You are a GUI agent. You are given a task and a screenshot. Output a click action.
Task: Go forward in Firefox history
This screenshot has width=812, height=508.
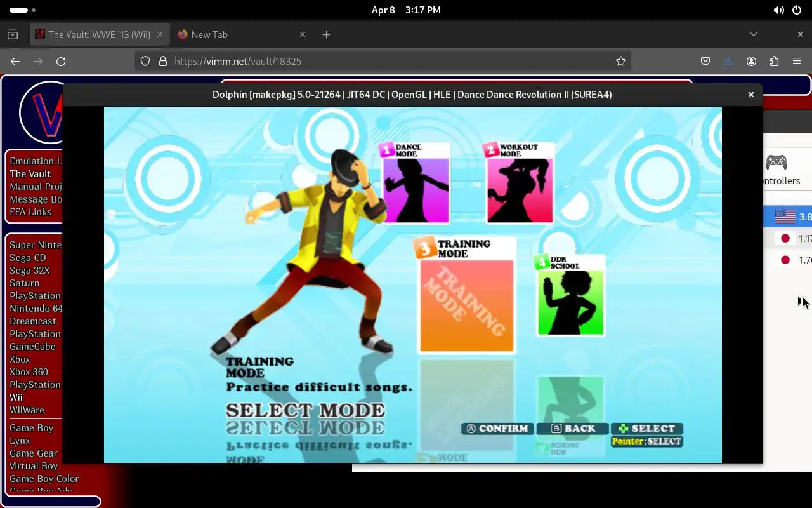(38, 61)
